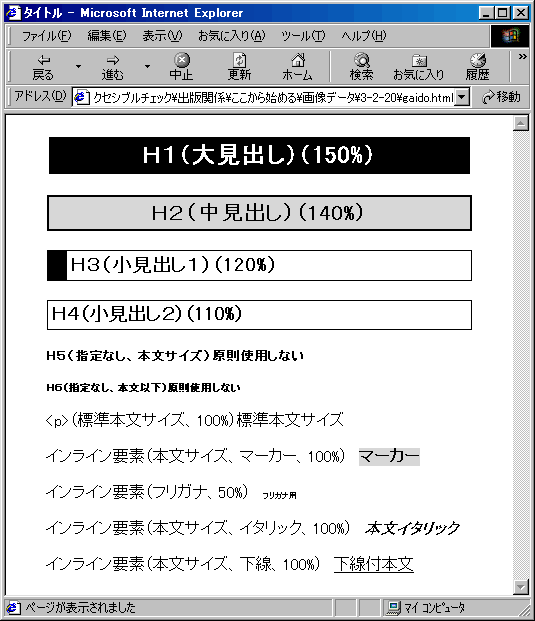Open the address bar dropdown list

coord(462,97)
